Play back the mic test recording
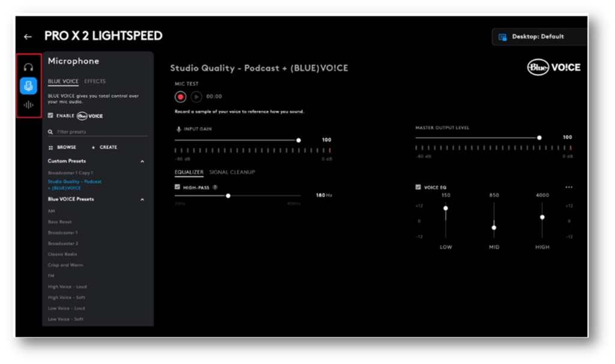The image size is (615, 364). (x=196, y=97)
